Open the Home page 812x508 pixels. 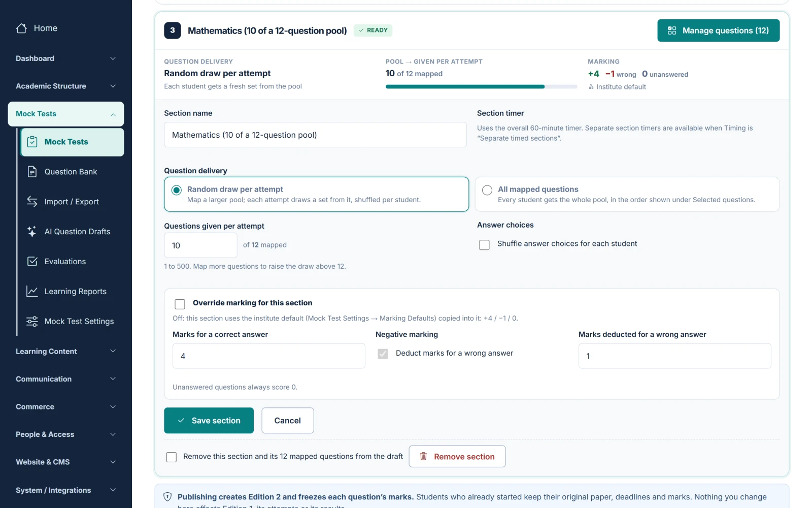[x=66, y=28]
